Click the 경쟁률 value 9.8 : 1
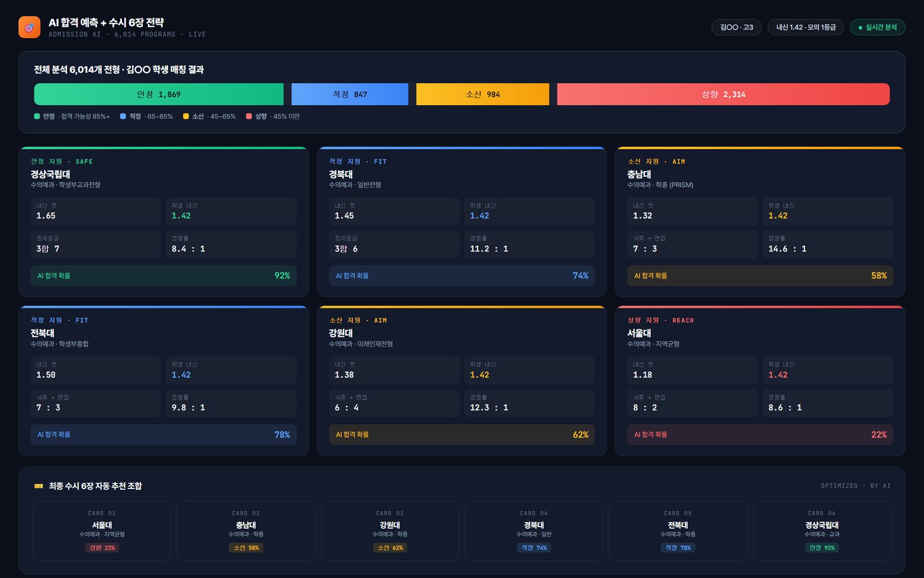Viewport: 924px width, 578px height. (188, 407)
